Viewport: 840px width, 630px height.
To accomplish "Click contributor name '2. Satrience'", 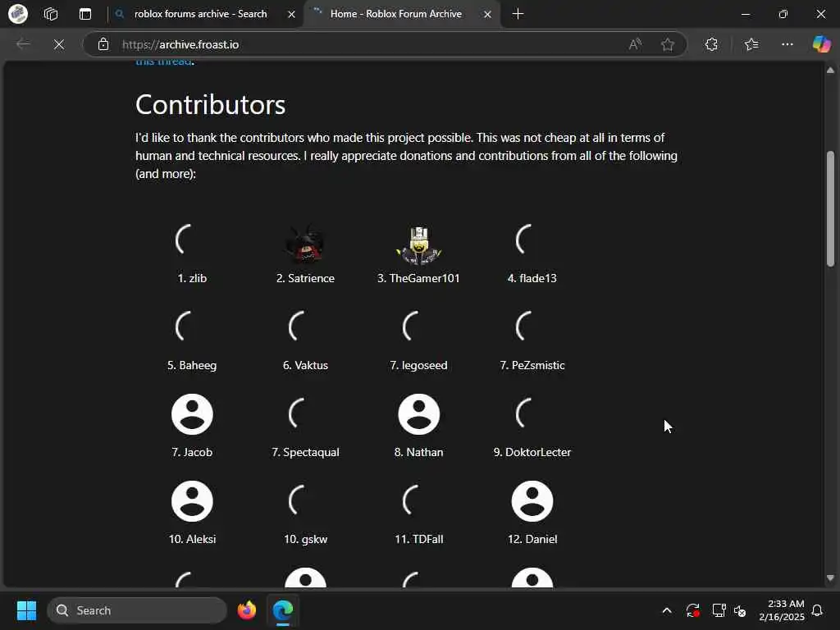I will [x=305, y=278].
